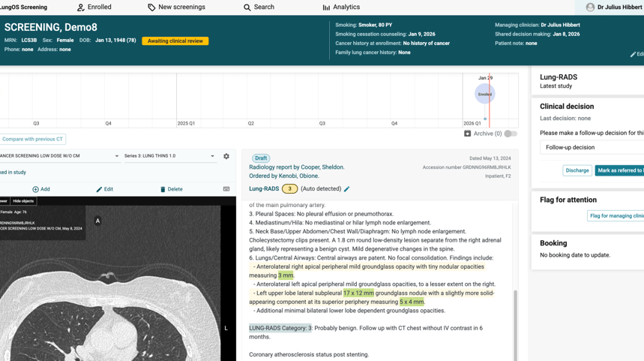
Task: Click Ordered by Kenobi, Obione link
Action: click(284, 176)
